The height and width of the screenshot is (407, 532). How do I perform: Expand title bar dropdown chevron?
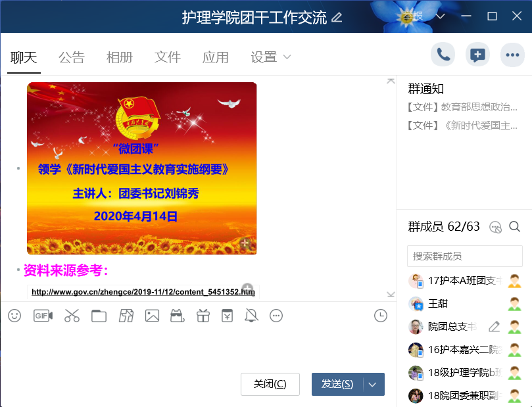[x=440, y=16]
